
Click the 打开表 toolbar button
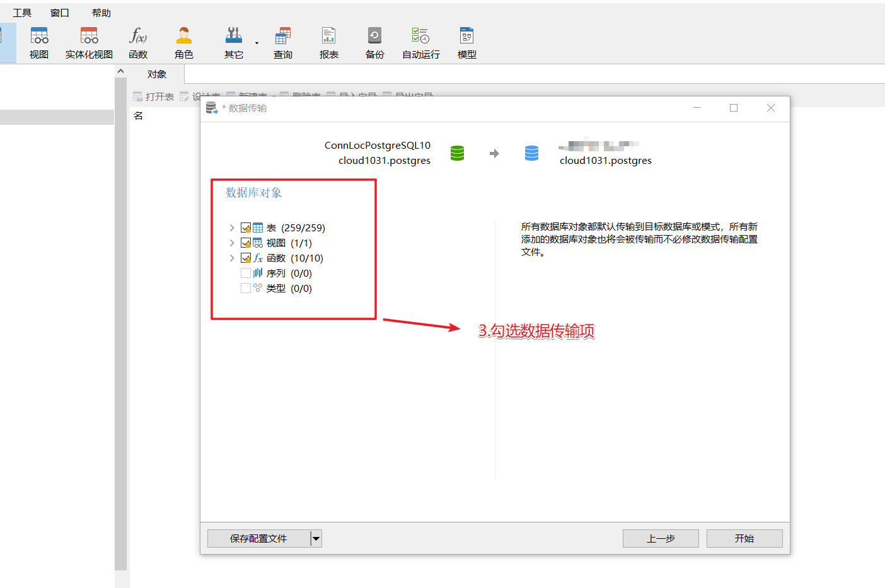coord(154,96)
